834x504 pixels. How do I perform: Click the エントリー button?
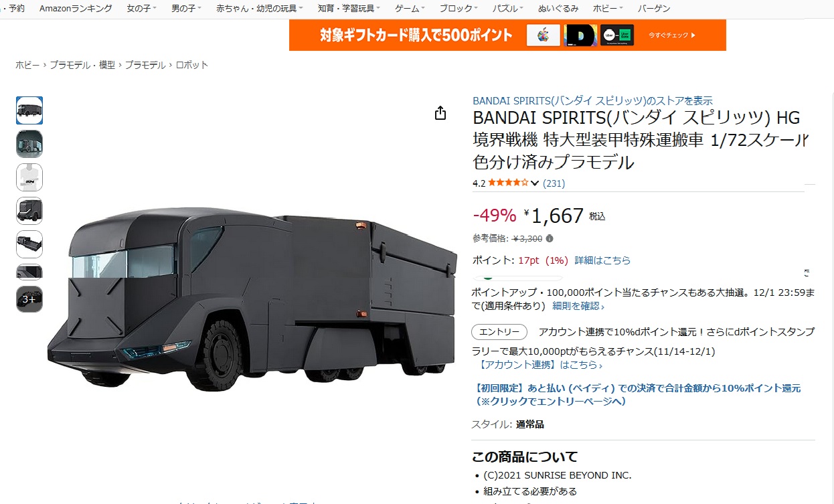click(x=499, y=332)
